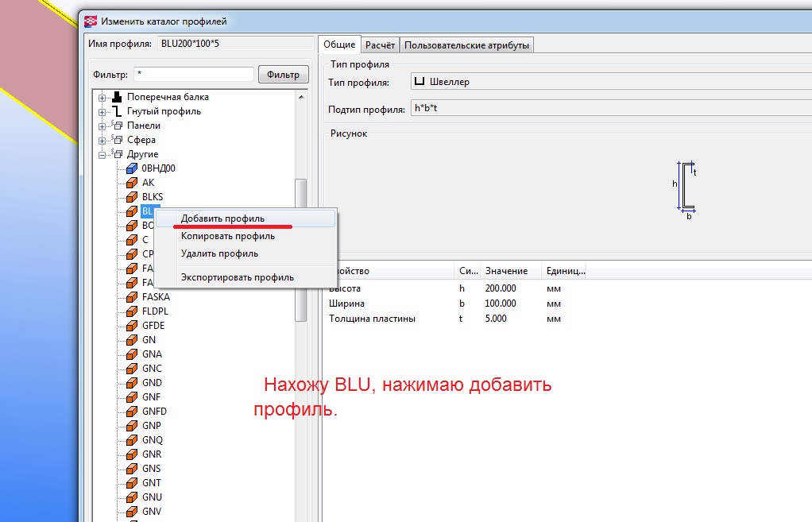The height and width of the screenshot is (522, 812).
Task: Click the FASKA profile icon
Action: 132,297
